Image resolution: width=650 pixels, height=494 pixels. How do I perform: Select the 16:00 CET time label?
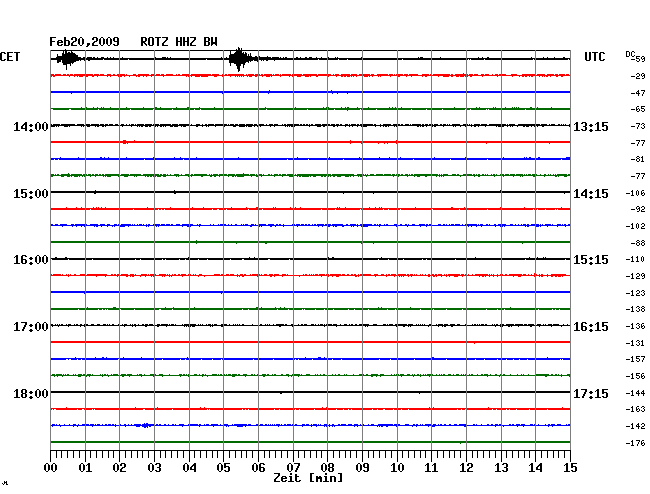(x=31, y=260)
